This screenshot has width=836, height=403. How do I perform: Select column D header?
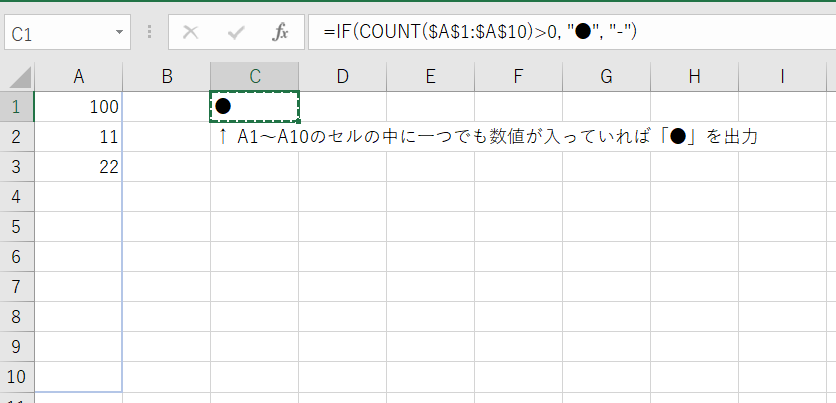(342, 77)
